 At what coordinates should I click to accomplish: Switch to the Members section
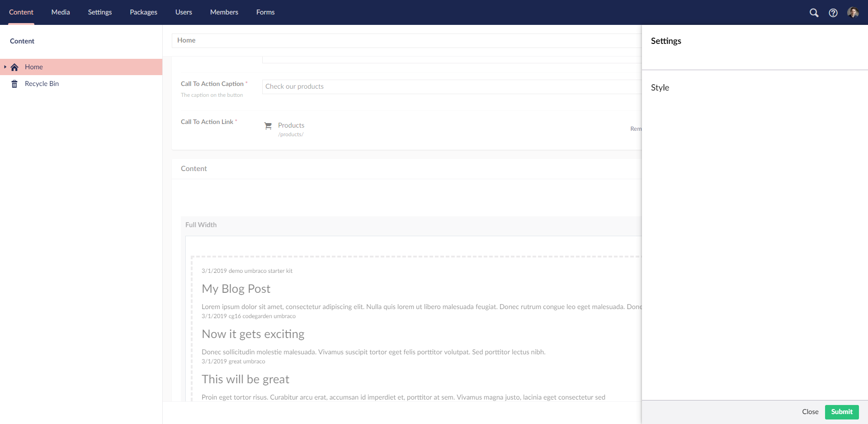[224, 12]
